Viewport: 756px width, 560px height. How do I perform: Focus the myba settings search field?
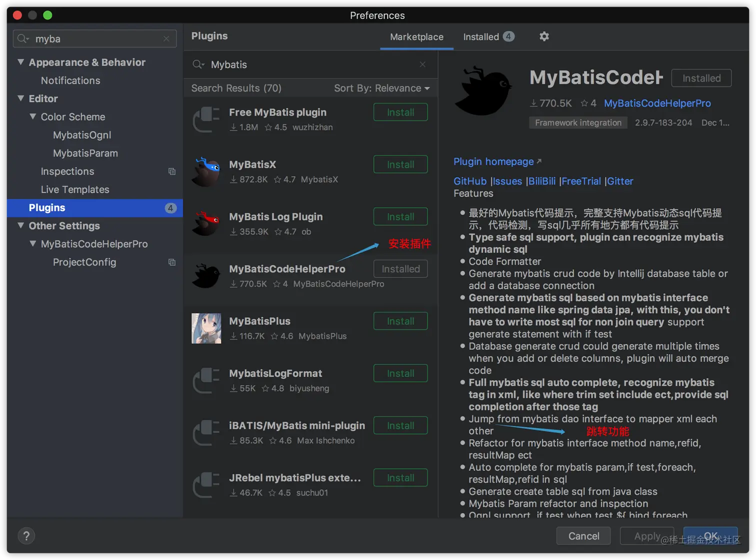[95, 39]
